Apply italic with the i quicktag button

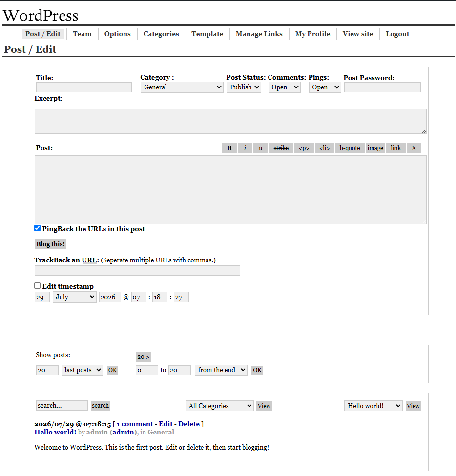[x=245, y=148]
